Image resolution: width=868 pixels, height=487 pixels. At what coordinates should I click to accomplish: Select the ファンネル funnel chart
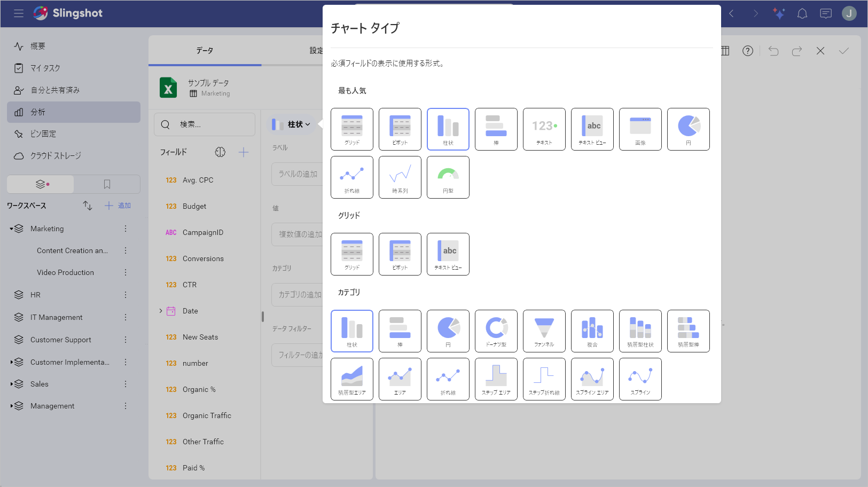(544, 331)
